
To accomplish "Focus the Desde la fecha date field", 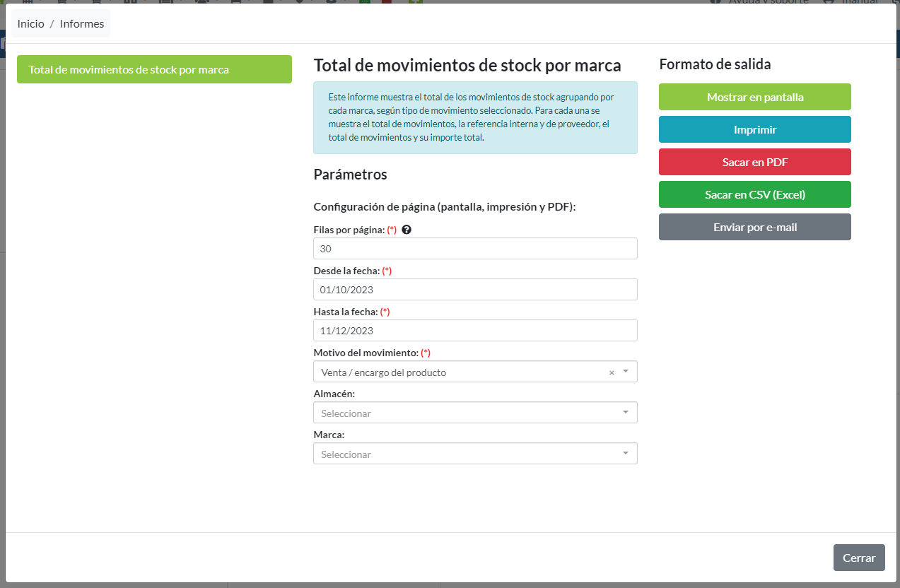I will [475, 289].
